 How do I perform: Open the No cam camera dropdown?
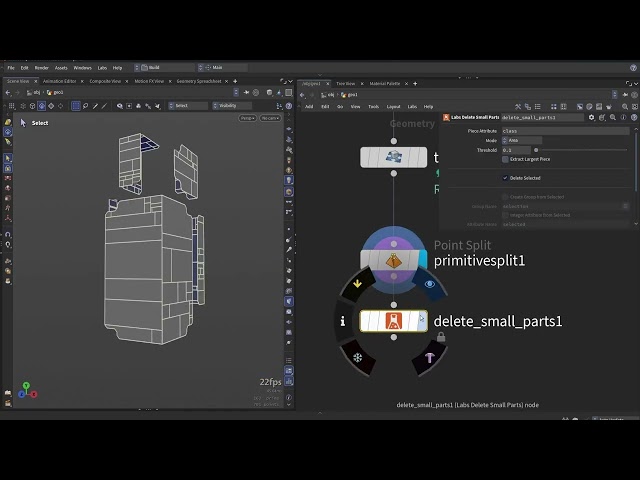(270, 118)
